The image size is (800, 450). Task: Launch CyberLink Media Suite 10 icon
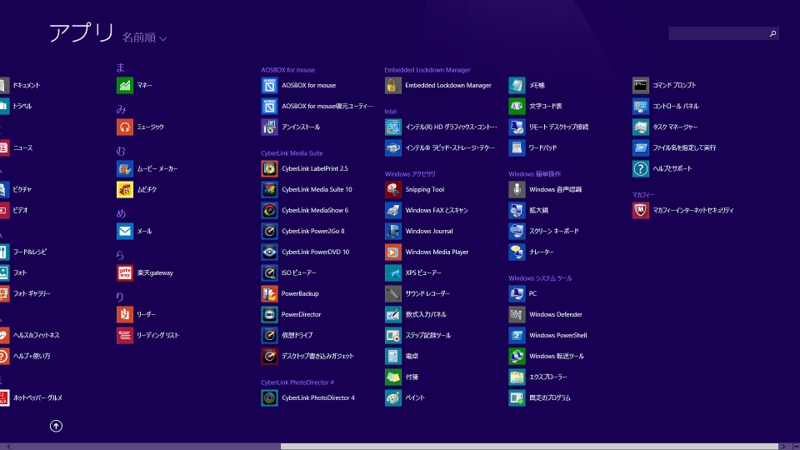pyautogui.click(x=269, y=189)
